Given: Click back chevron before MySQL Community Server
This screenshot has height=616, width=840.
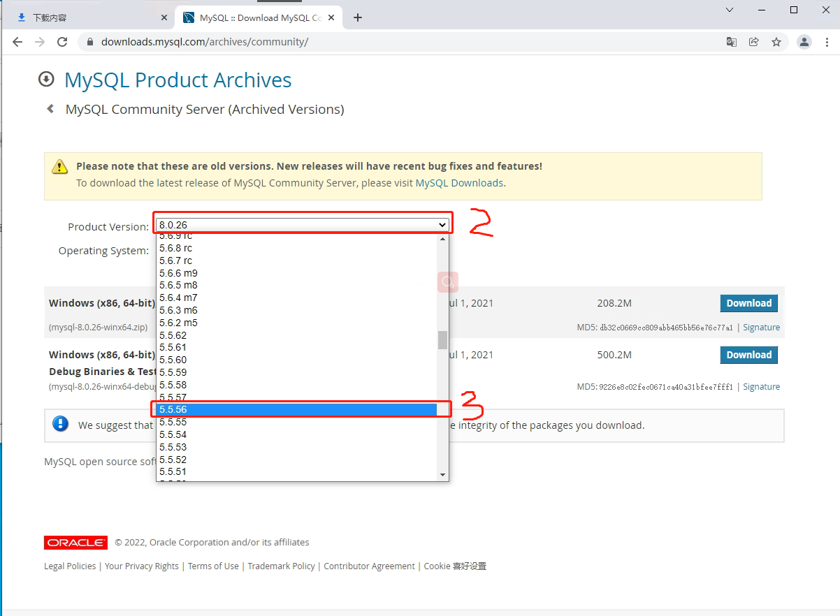Looking at the screenshot, I should [x=50, y=109].
